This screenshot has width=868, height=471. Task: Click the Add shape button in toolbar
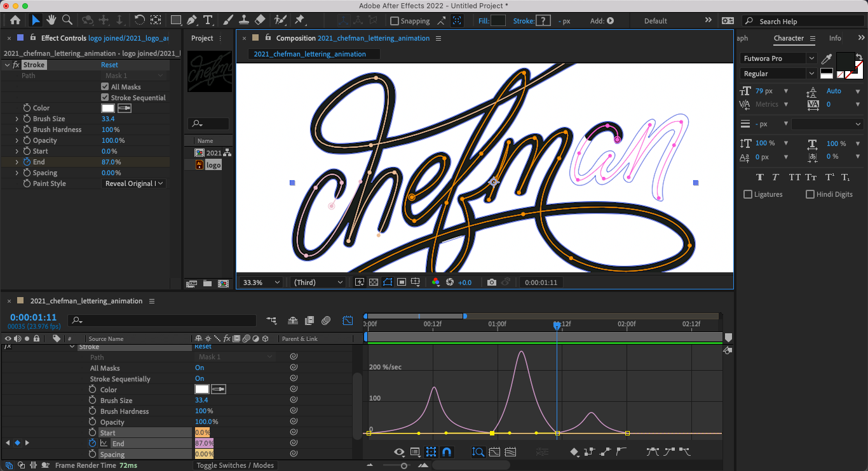[x=611, y=21]
